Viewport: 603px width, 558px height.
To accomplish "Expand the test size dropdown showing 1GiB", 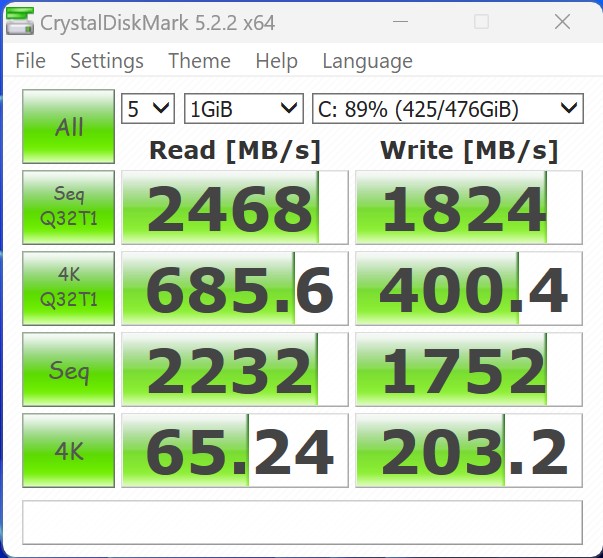I will point(244,108).
